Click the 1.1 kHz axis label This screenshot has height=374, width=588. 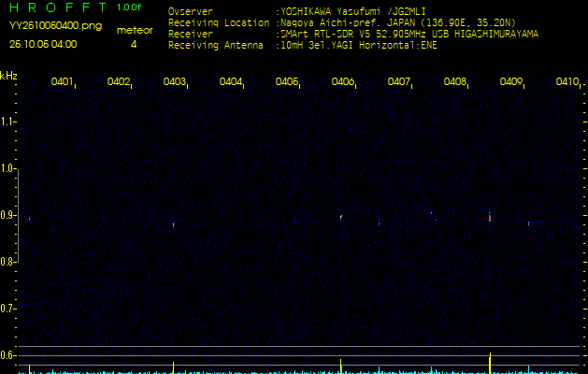pos(7,122)
